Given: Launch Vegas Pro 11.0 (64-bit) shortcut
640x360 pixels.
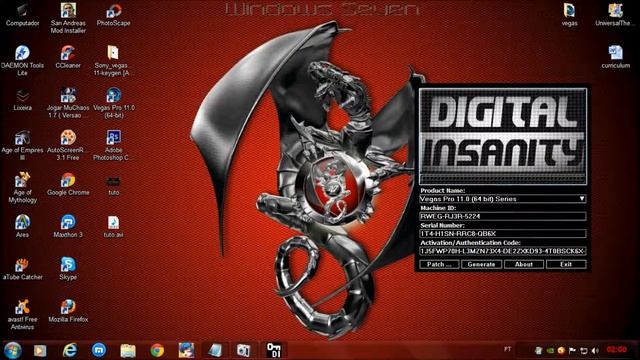Looking at the screenshot, I should click(113, 103).
